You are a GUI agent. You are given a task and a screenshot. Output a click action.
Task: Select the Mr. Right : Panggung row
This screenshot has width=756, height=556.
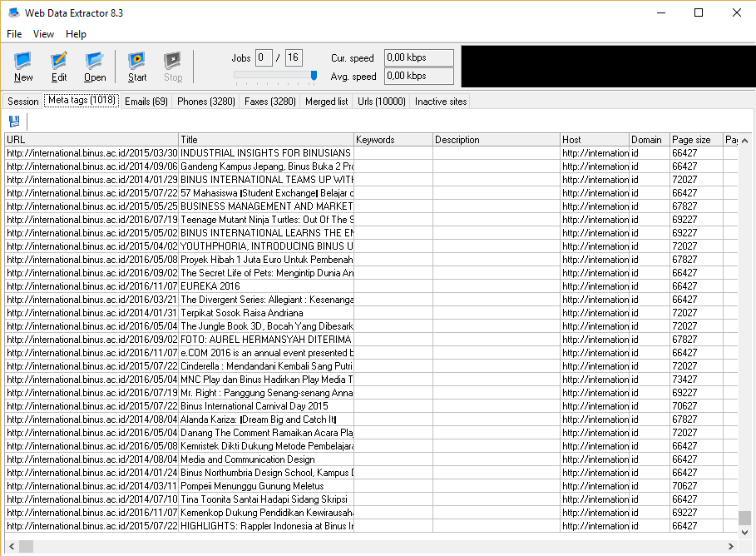click(x=371, y=393)
